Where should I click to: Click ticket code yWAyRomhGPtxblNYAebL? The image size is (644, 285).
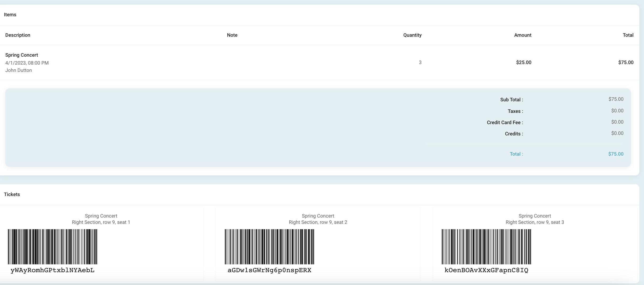click(52, 270)
